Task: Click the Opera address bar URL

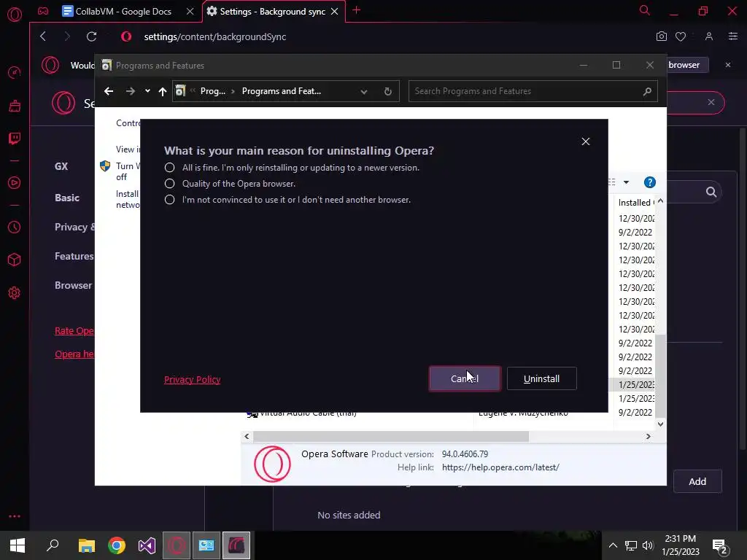Action: (x=215, y=36)
